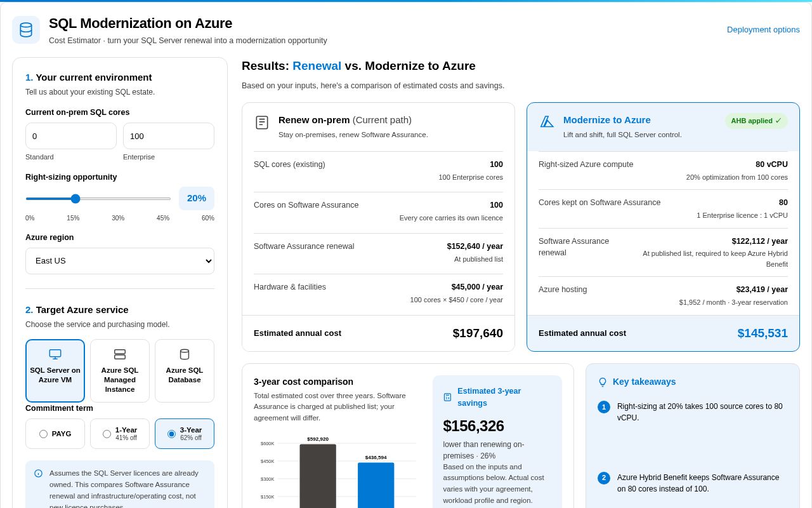Click the Enterprise cores input field
Screen dimensions: 812x508
(169, 136)
